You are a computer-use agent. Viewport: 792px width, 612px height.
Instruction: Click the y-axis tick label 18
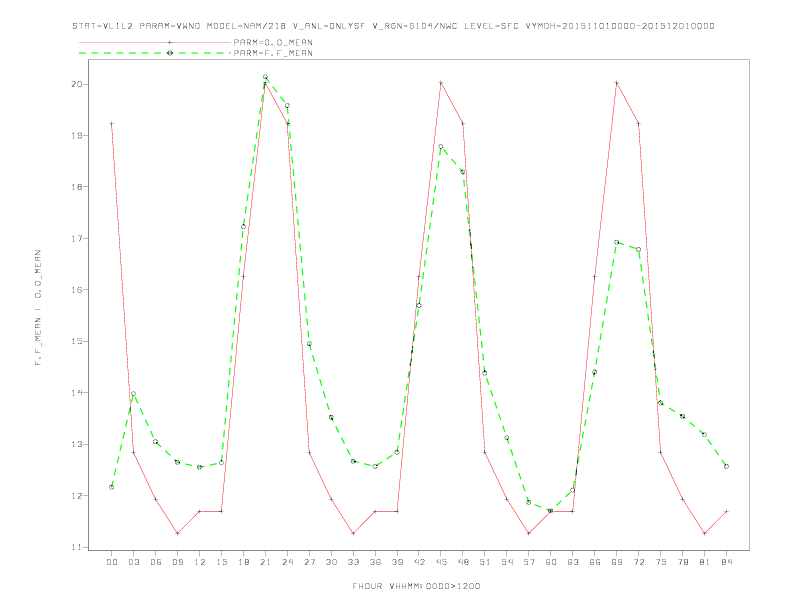tap(76, 187)
